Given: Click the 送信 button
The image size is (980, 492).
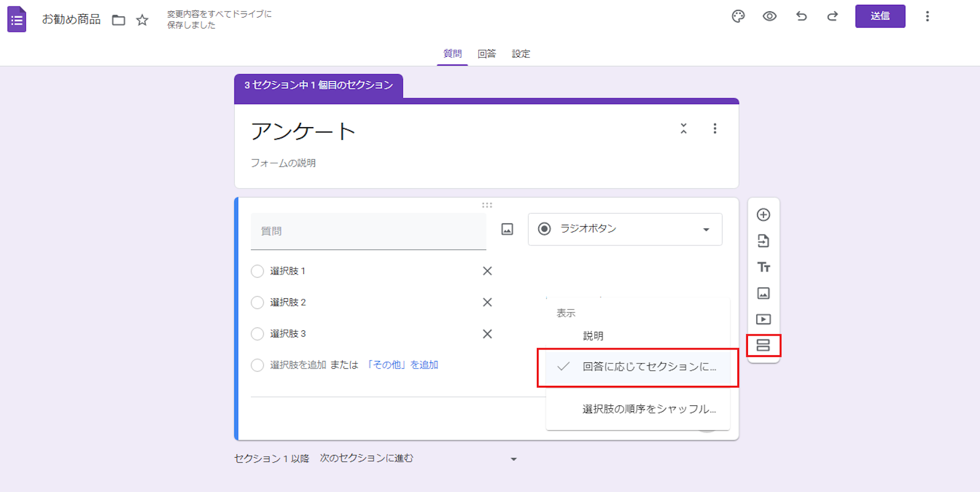Looking at the screenshot, I should (x=880, y=16).
